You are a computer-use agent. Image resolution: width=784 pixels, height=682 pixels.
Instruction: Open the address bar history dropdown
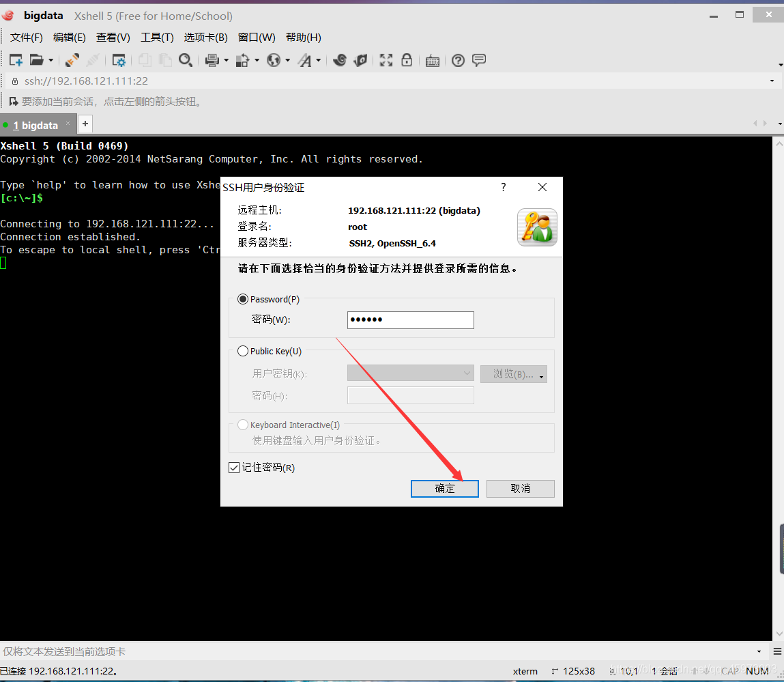point(772,81)
